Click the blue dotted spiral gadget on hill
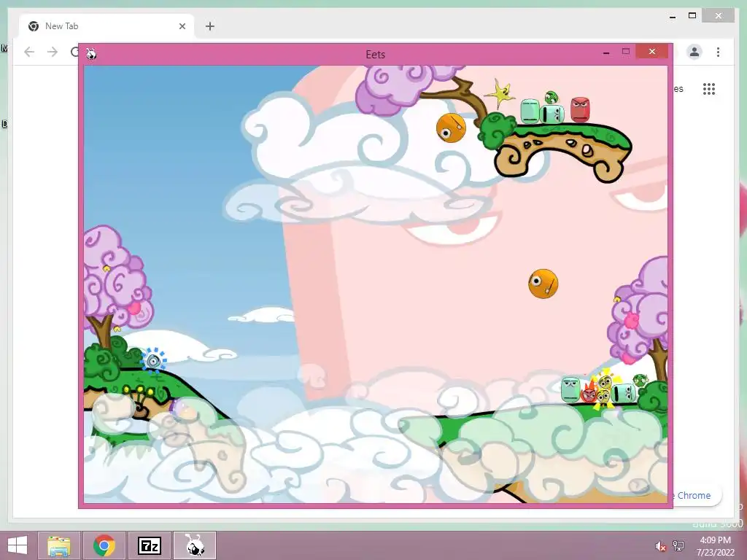Viewport: 747px width, 560px height. pyautogui.click(x=153, y=361)
